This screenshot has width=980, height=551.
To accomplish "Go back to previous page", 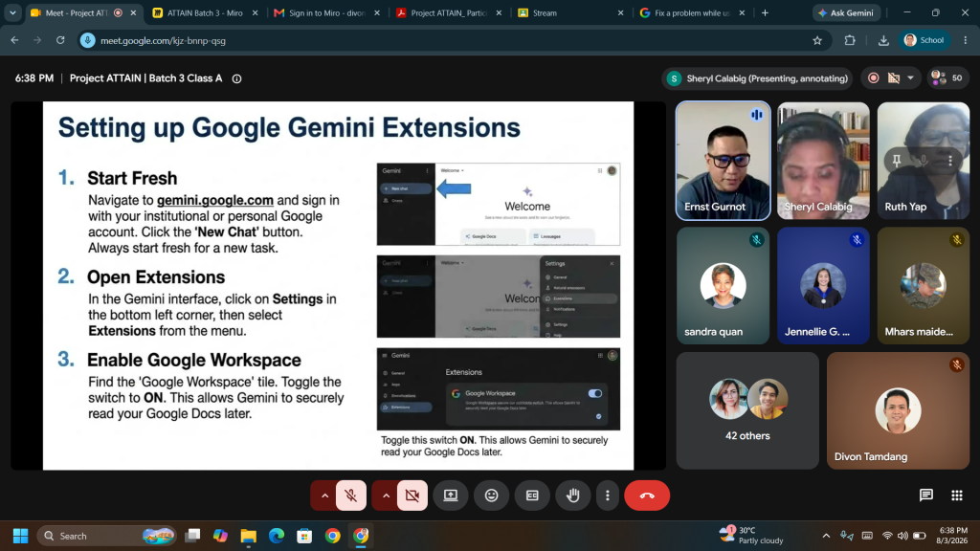I will click(x=15, y=40).
